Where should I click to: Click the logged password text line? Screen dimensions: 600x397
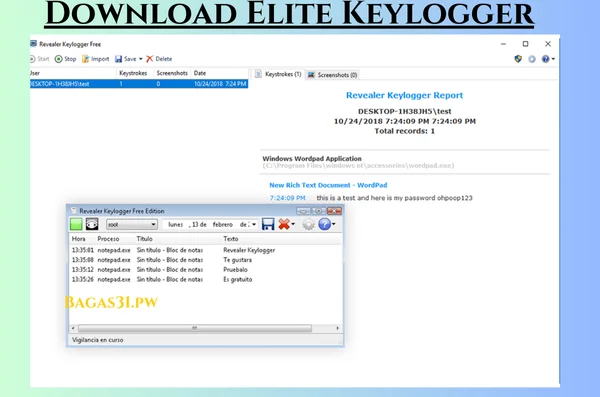[x=394, y=198]
